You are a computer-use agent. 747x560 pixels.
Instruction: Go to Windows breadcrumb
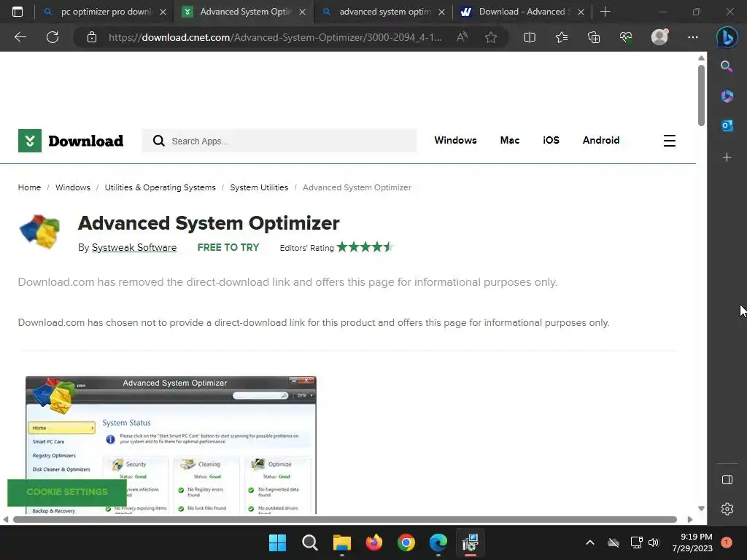[x=73, y=187]
